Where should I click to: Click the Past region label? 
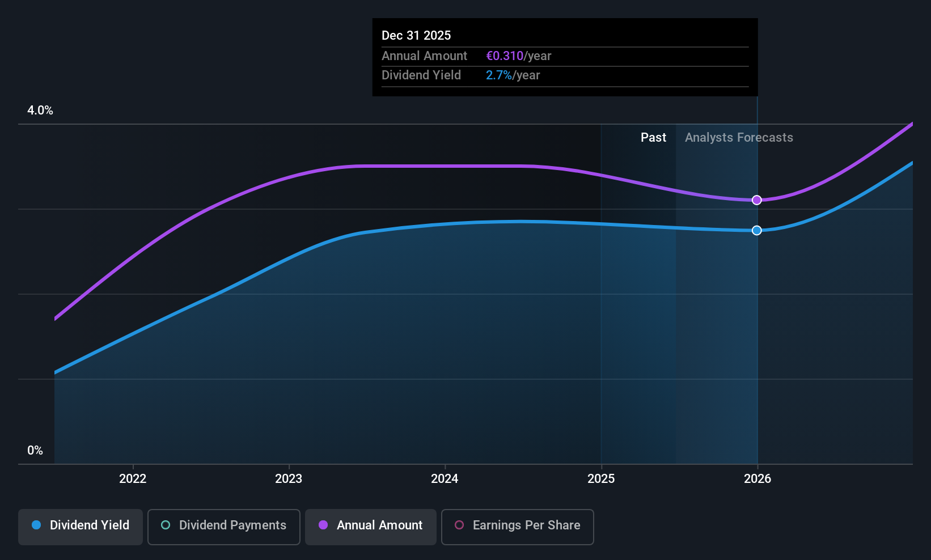(653, 138)
